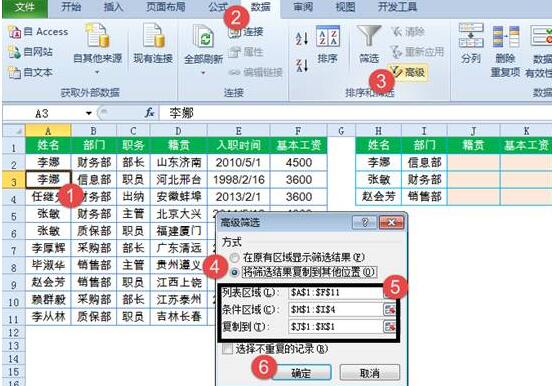This screenshot has width=552, height=386.
Task: Select cell containing 1998/2/16
Action: [238, 180]
